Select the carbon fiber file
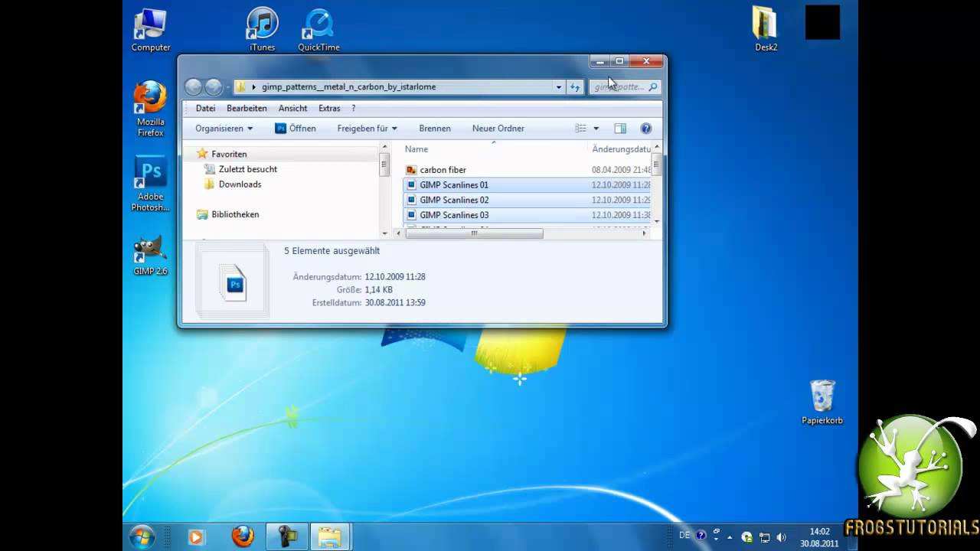This screenshot has height=551, width=980. [x=443, y=170]
